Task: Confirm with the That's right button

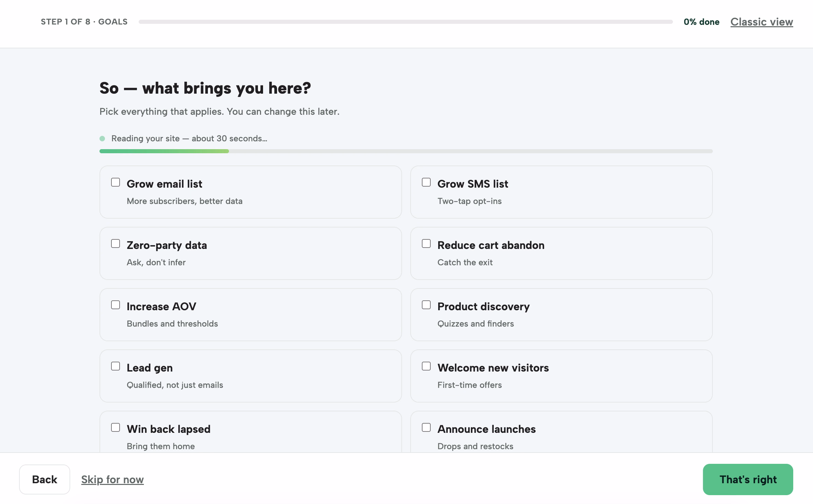Action: [748, 479]
